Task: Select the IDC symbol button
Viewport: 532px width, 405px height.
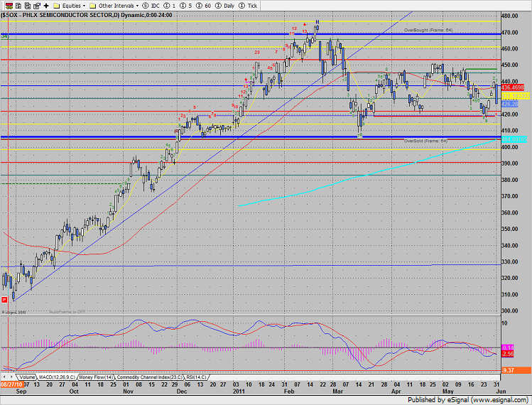Action: [x=151, y=6]
